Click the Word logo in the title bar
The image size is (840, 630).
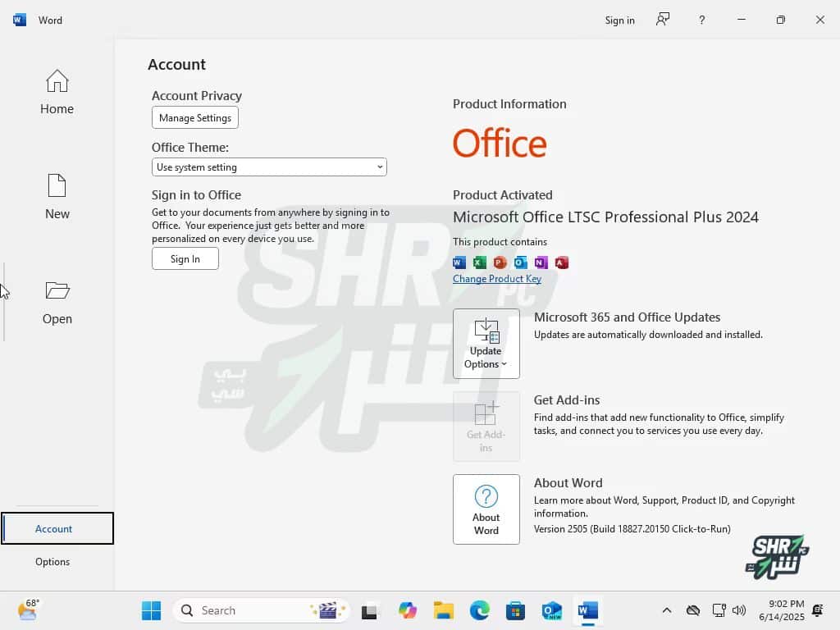(x=20, y=20)
